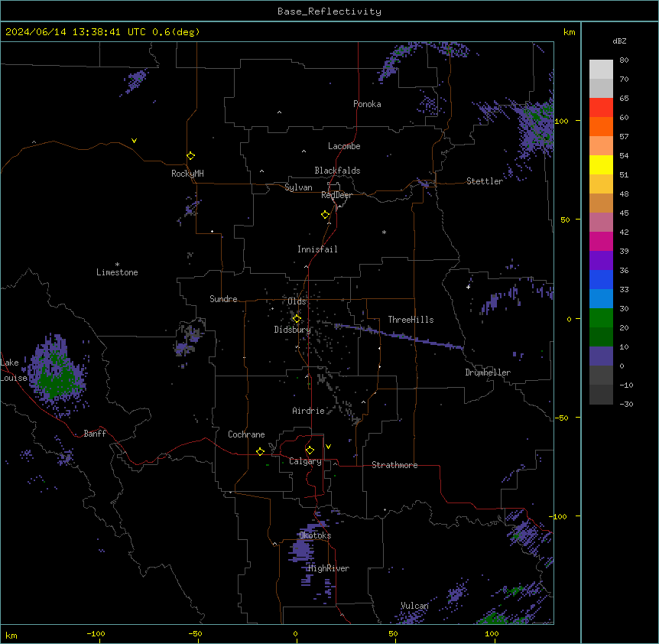
Task: Click the Stettler city label
Action: tap(485, 181)
